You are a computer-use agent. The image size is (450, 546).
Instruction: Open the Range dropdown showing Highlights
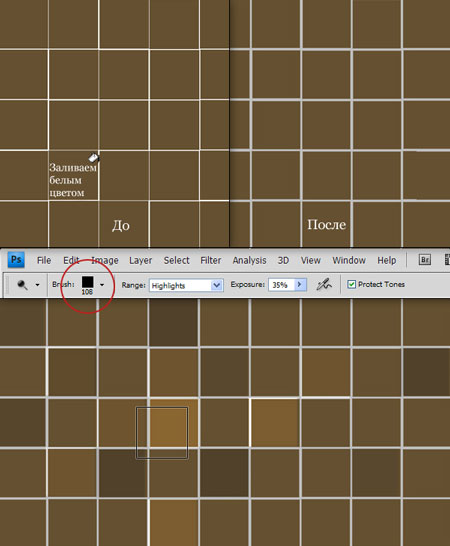tap(186, 285)
